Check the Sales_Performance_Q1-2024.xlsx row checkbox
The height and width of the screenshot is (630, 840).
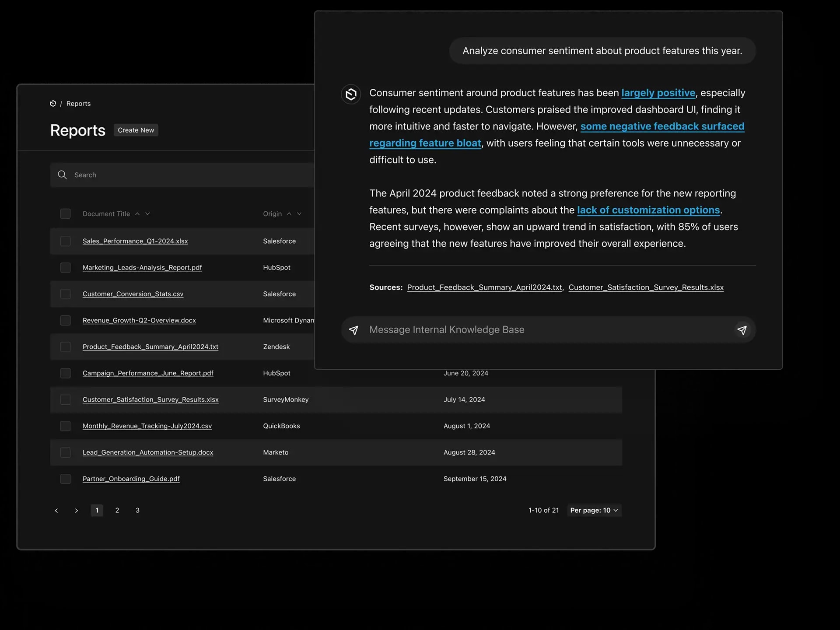[66, 241]
